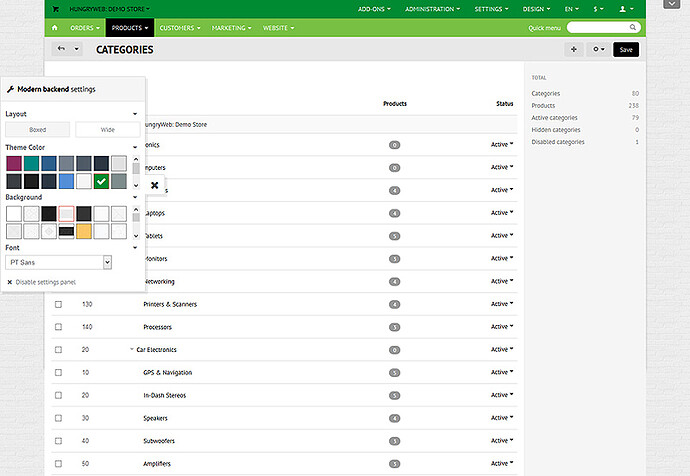Open the Add-ons menu
The image size is (690, 476).
pyautogui.click(x=374, y=9)
